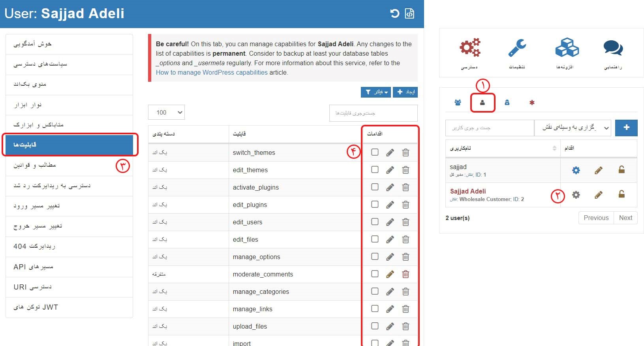The height and width of the screenshot is (346, 644).
Task: Click the pencil edit icon for sajjad
Action: (599, 170)
